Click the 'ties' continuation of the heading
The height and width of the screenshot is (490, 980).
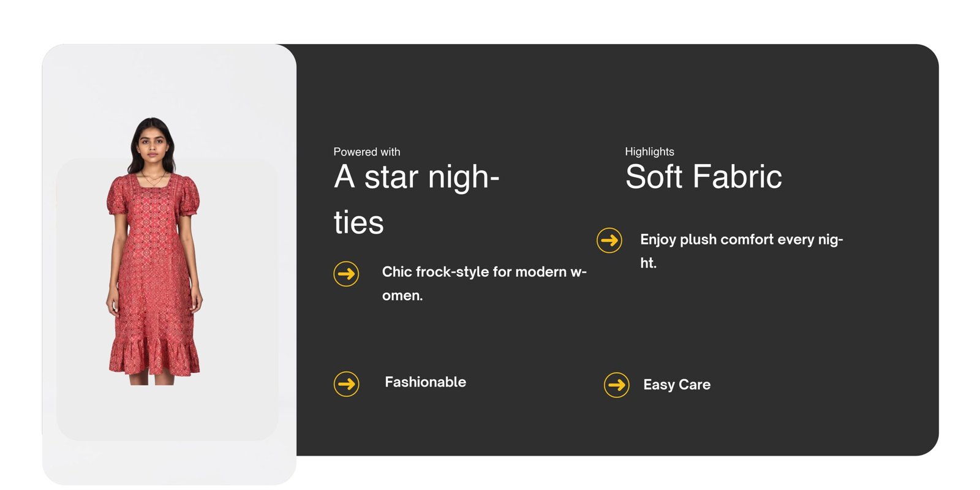pyautogui.click(x=358, y=222)
